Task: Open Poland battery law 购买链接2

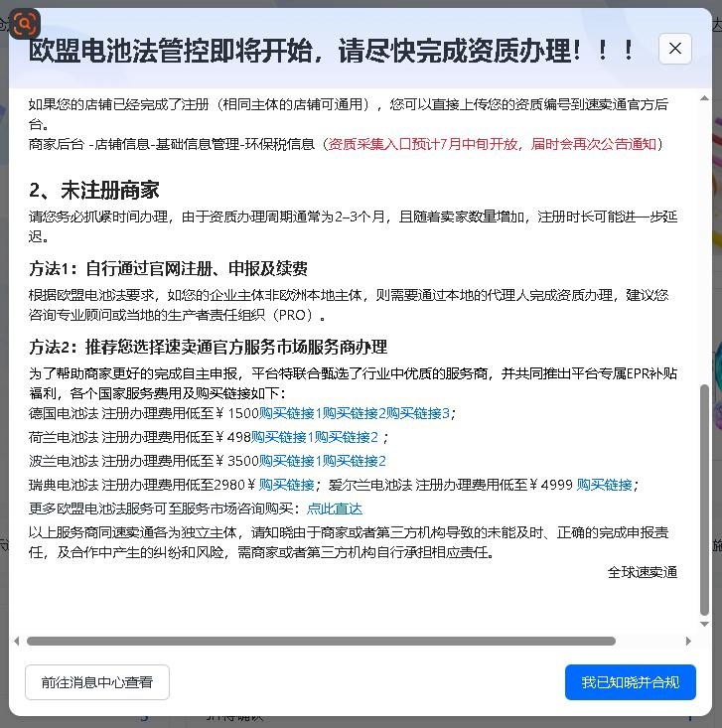Action: (355, 461)
